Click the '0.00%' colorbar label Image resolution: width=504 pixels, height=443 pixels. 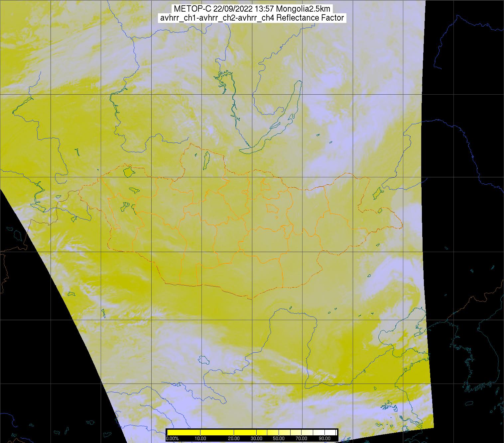[x=172, y=438]
